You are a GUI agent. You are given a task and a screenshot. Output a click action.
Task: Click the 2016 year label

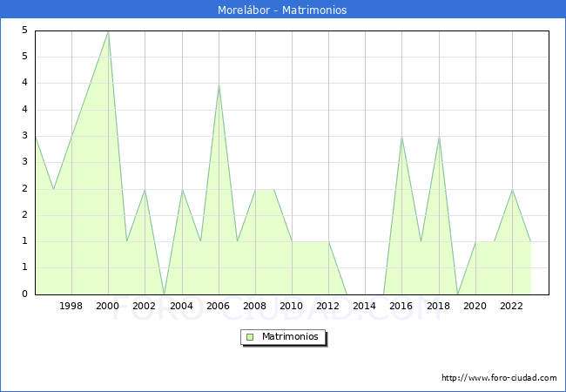[x=401, y=306]
